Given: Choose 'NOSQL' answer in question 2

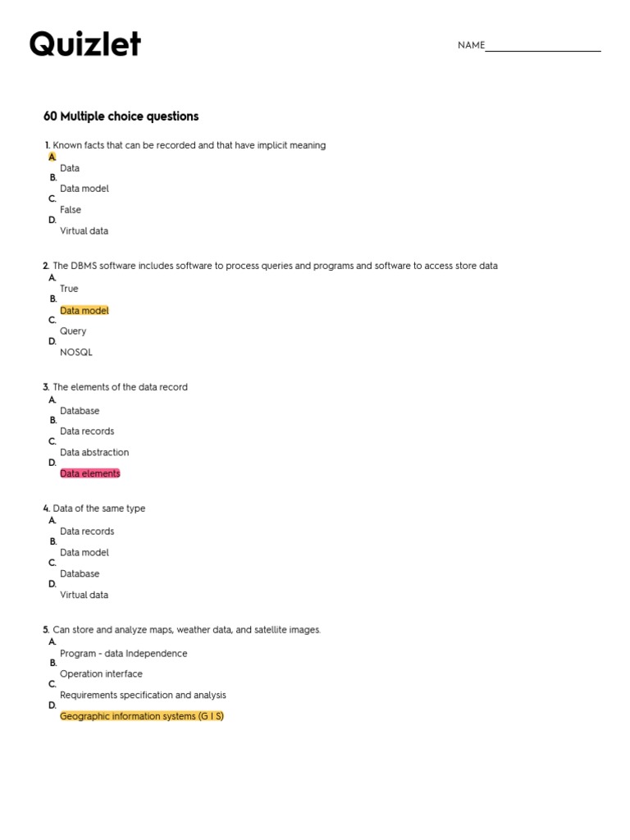Looking at the screenshot, I should [76, 353].
